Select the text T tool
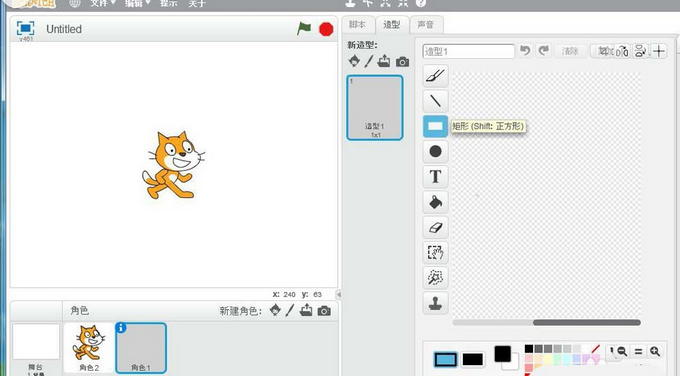Screen dimensions: 680x376 (435, 177)
